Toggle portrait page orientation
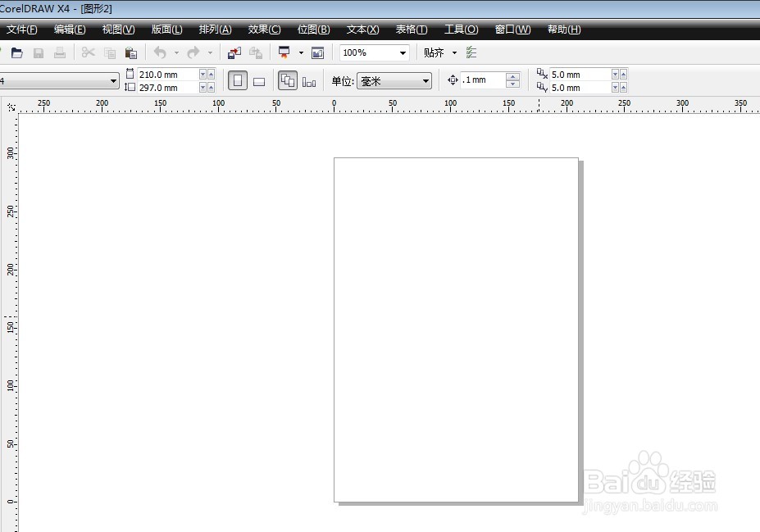The image size is (760, 532). click(237, 80)
